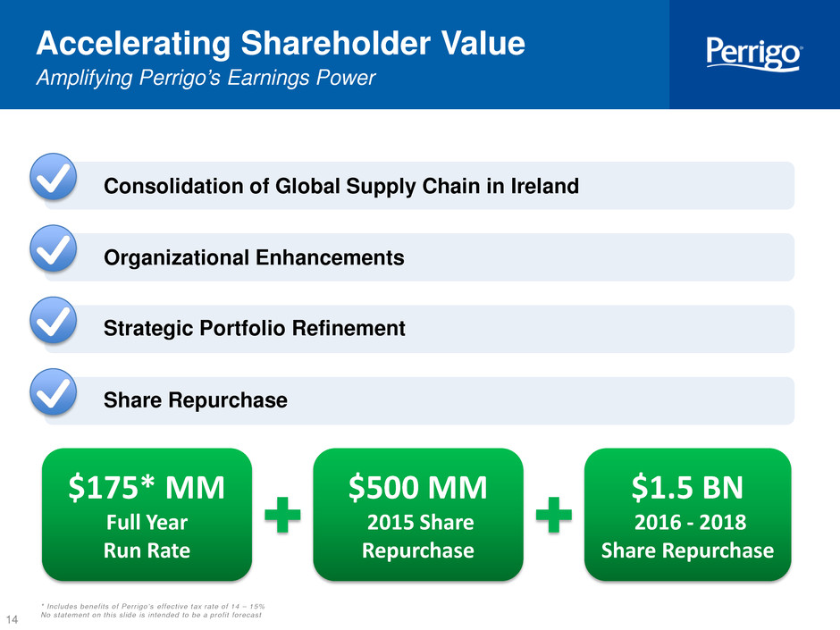Click checkmark icon beside Consolidation of Global Supply Chain
The image size is (840, 630).
pos(53,177)
